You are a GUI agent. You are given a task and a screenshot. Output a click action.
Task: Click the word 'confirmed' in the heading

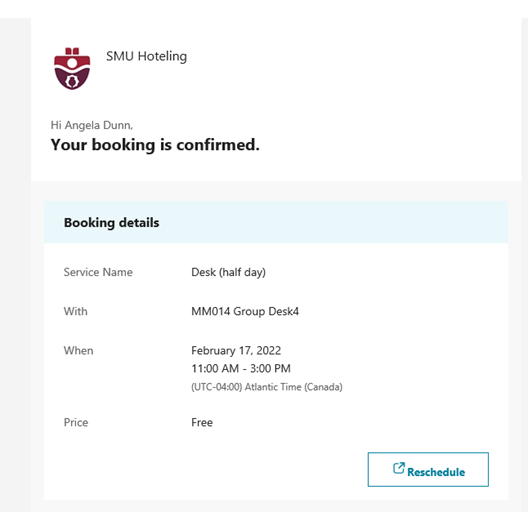[216, 145]
